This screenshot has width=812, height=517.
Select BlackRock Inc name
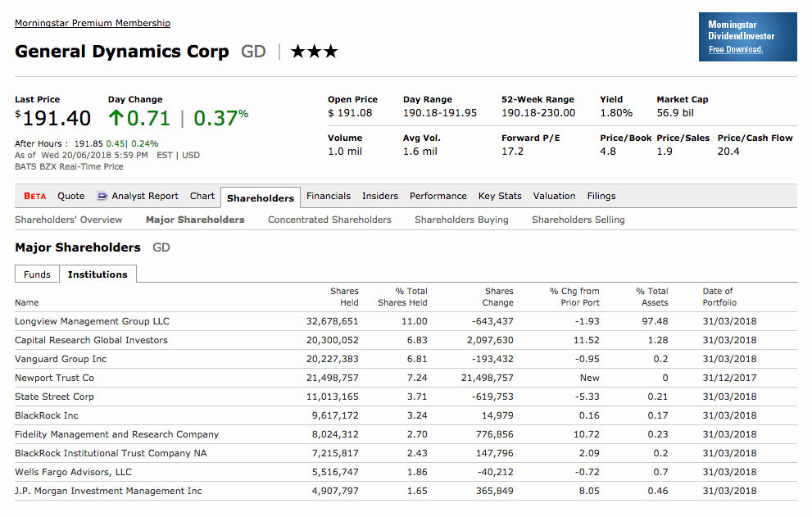coord(47,415)
